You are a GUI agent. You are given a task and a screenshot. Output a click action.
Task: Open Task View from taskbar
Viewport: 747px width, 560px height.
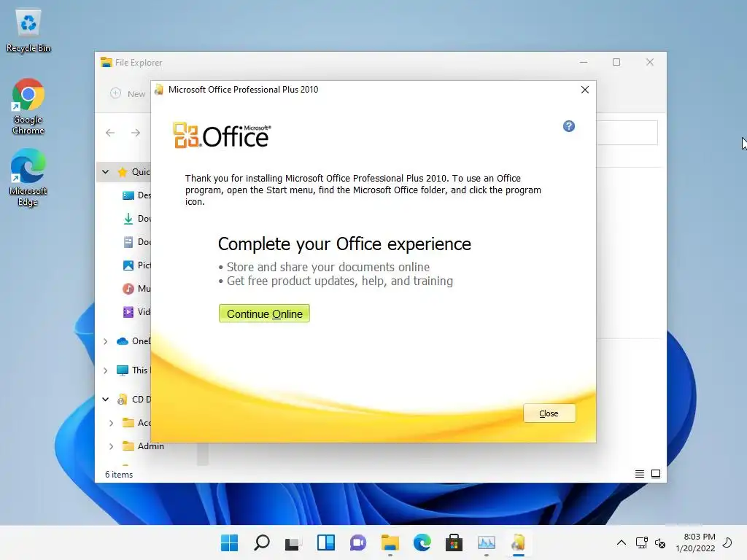coord(293,542)
